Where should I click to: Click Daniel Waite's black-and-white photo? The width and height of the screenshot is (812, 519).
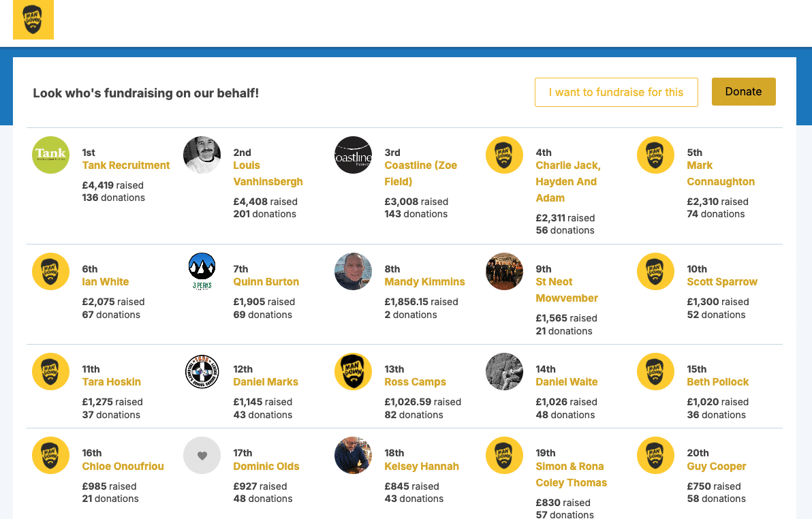[x=504, y=371]
